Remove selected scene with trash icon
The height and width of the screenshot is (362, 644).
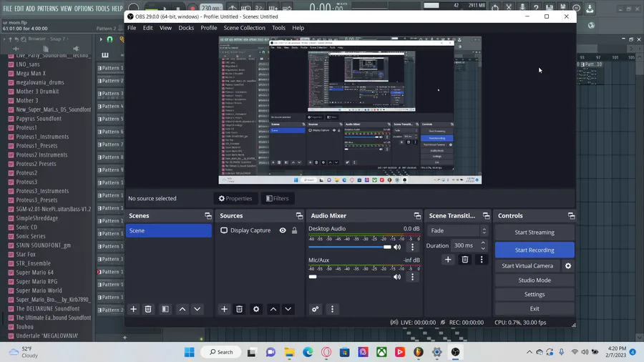pyautogui.click(x=148, y=309)
